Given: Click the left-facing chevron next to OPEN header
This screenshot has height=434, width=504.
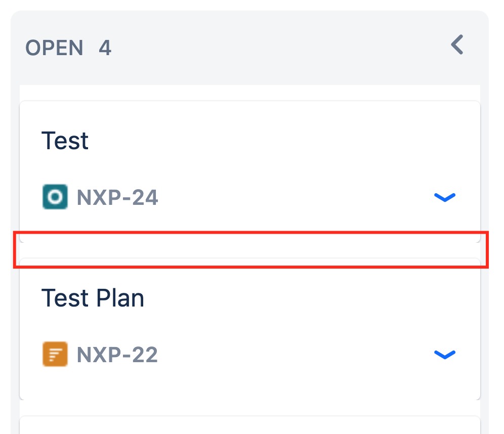Looking at the screenshot, I should click(457, 45).
